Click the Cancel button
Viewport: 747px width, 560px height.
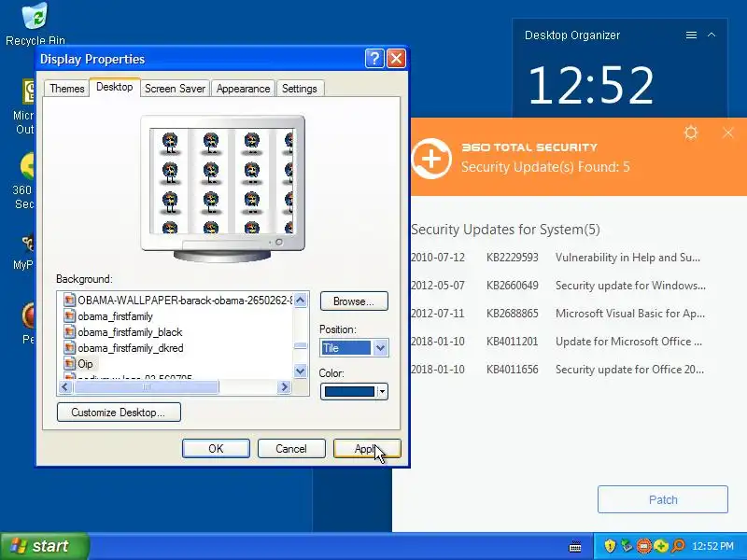pos(291,449)
